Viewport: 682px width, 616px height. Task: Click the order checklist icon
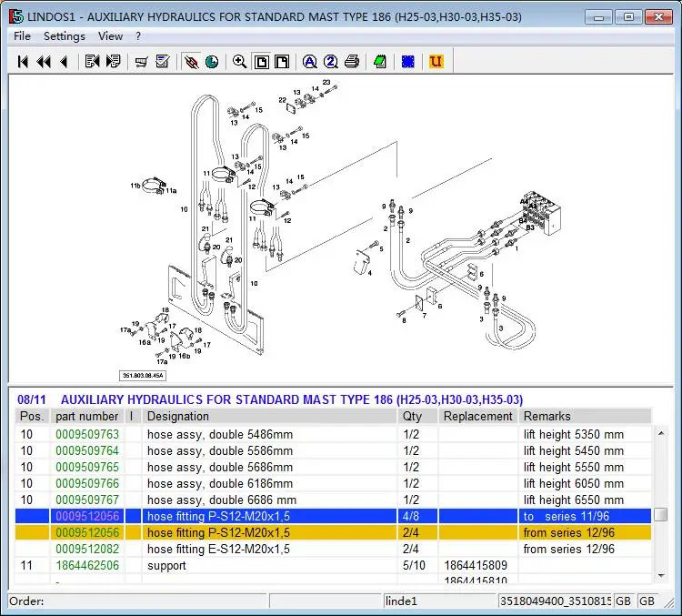point(163,62)
